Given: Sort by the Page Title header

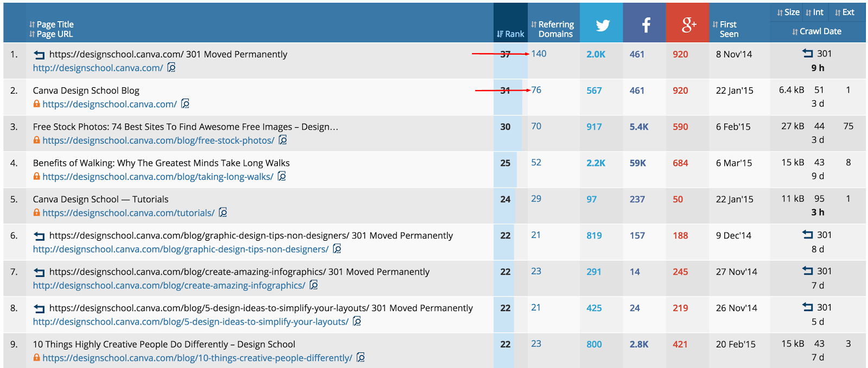Looking at the screenshot, I should pyautogui.click(x=52, y=24).
